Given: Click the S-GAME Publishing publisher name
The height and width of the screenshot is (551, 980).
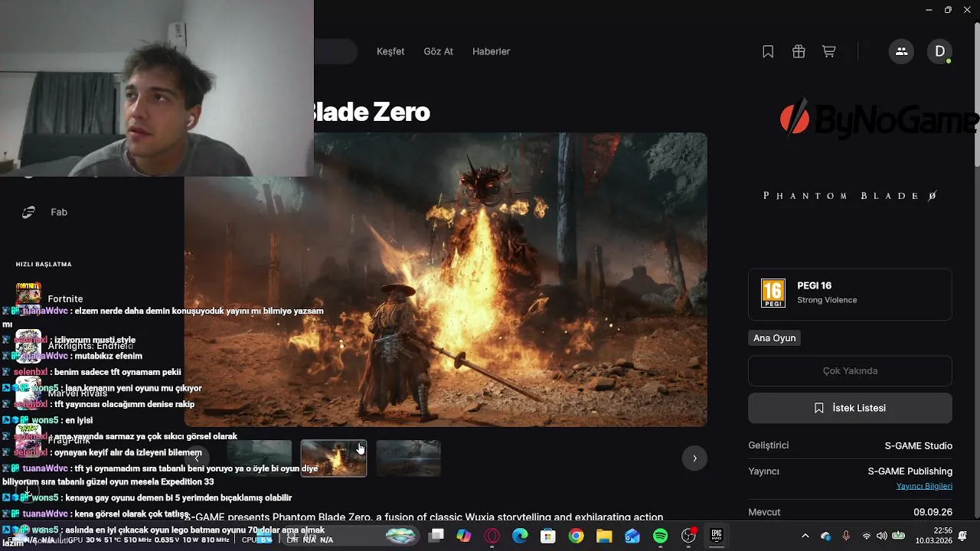Looking at the screenshot, I should 910,471.
